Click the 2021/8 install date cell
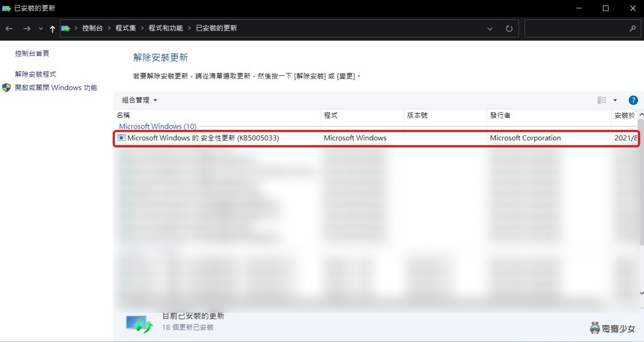 (x=626, y=138)
